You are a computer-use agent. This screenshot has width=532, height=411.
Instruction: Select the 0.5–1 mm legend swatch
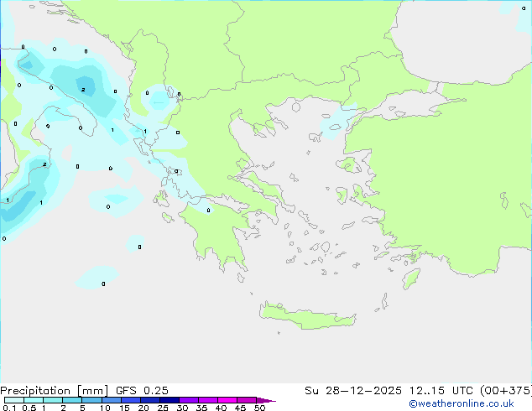[34, 400]
